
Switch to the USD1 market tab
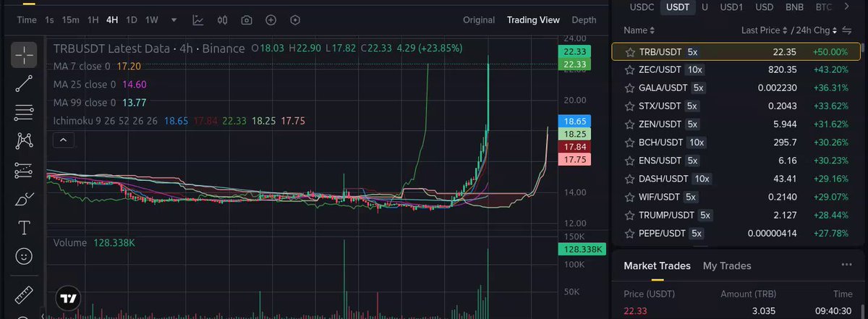click(x=732, y=7)
